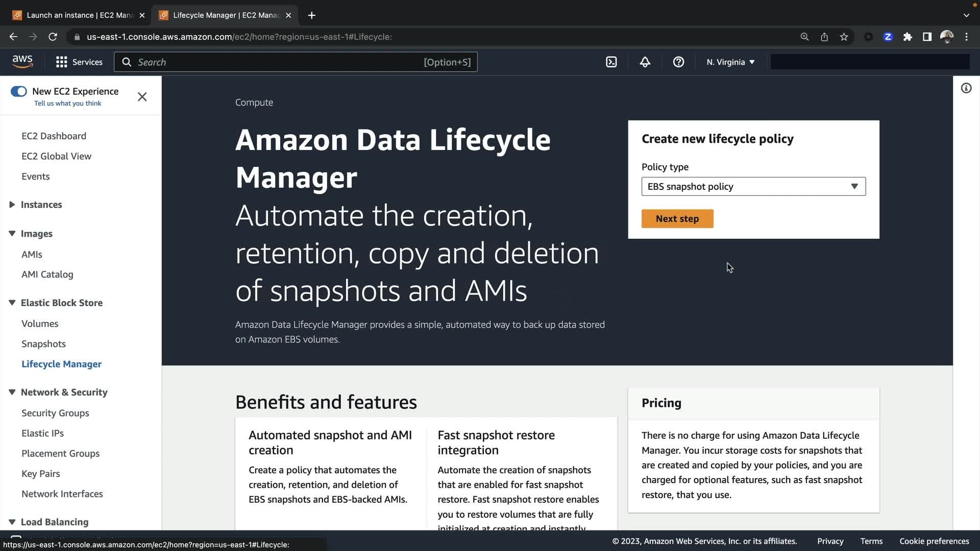Open Snapshots in the sidebar
This screenshot has width=980, height=551.
43,344
